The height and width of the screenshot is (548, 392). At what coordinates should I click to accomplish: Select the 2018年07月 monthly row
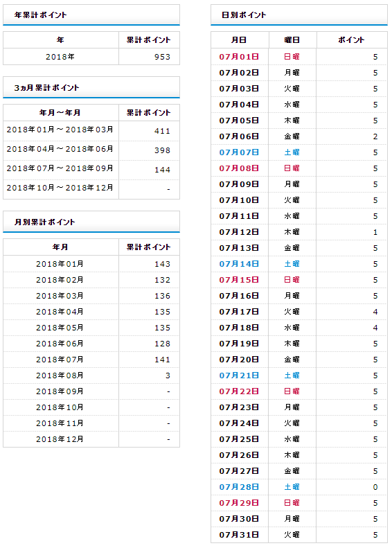coord(91,360)
